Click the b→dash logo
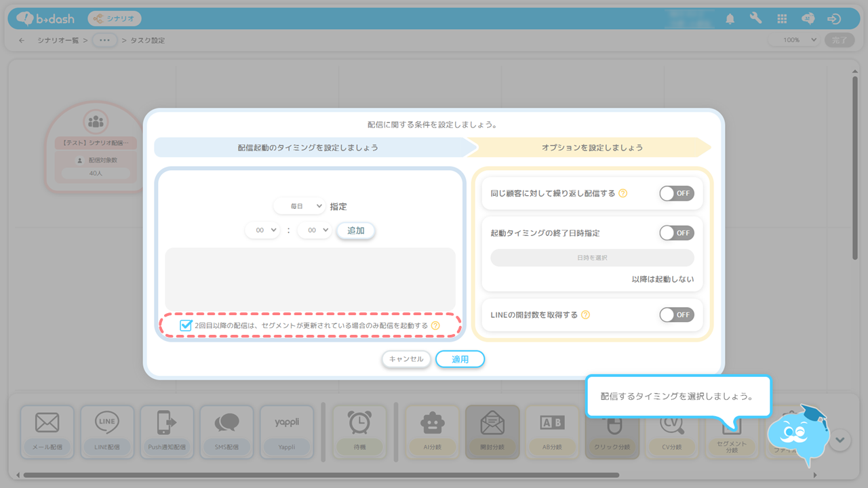Viewport: 868px width, 488px height. click(x=46, y=18)
